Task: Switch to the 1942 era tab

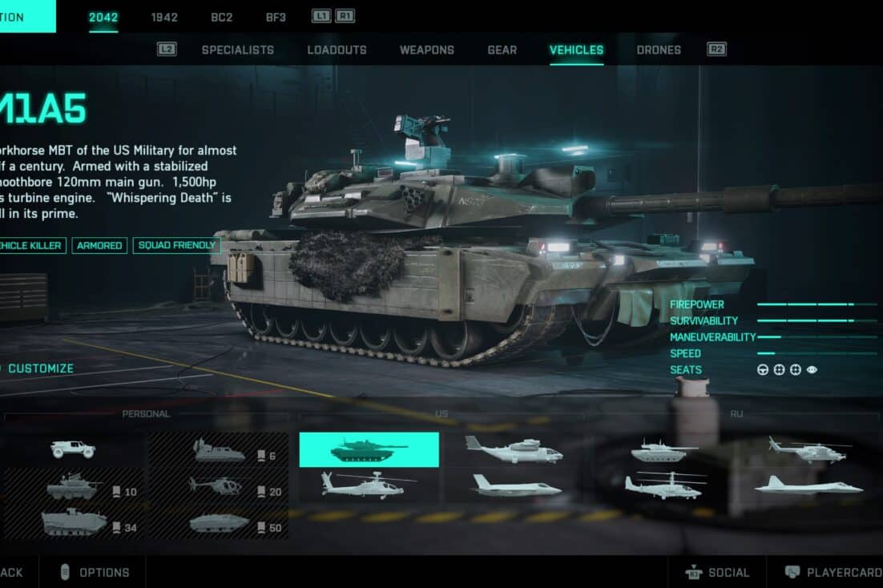Action: [164, 18]
